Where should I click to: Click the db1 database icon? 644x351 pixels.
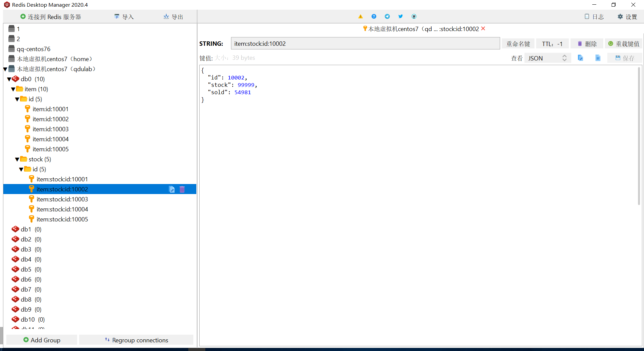[15, 229]
